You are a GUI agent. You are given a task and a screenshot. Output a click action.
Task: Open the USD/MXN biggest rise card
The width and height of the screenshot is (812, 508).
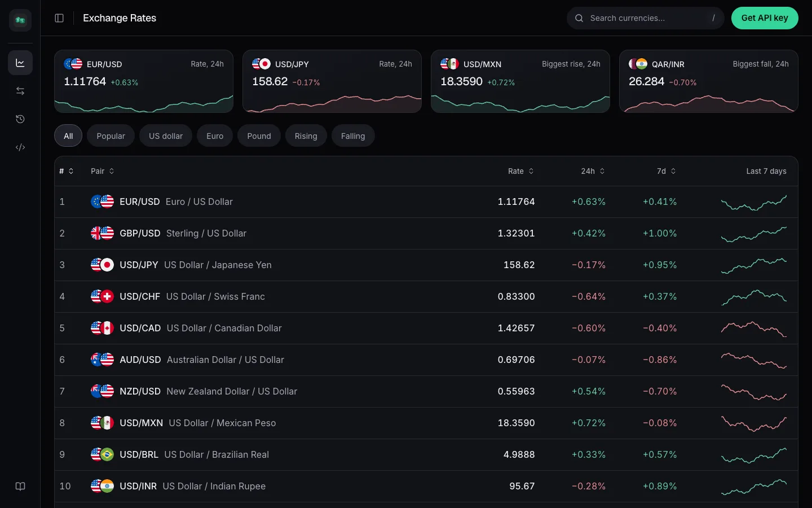click(x=520, y=81)
